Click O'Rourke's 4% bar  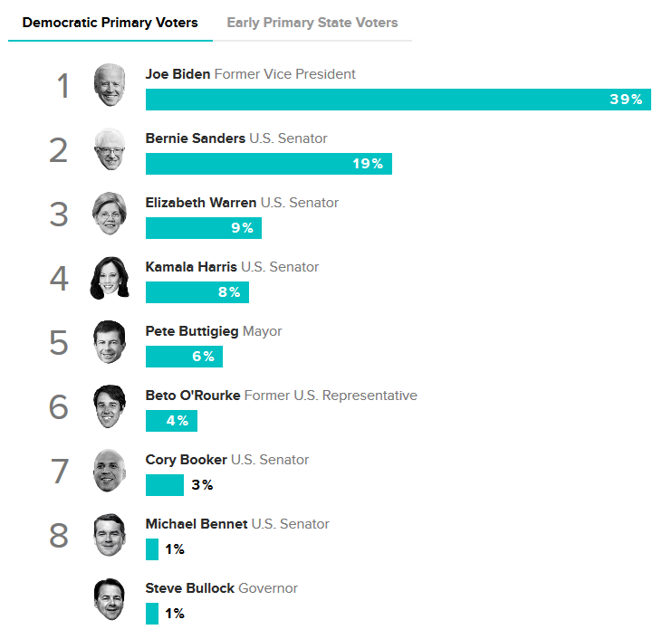tap(171, 421)
